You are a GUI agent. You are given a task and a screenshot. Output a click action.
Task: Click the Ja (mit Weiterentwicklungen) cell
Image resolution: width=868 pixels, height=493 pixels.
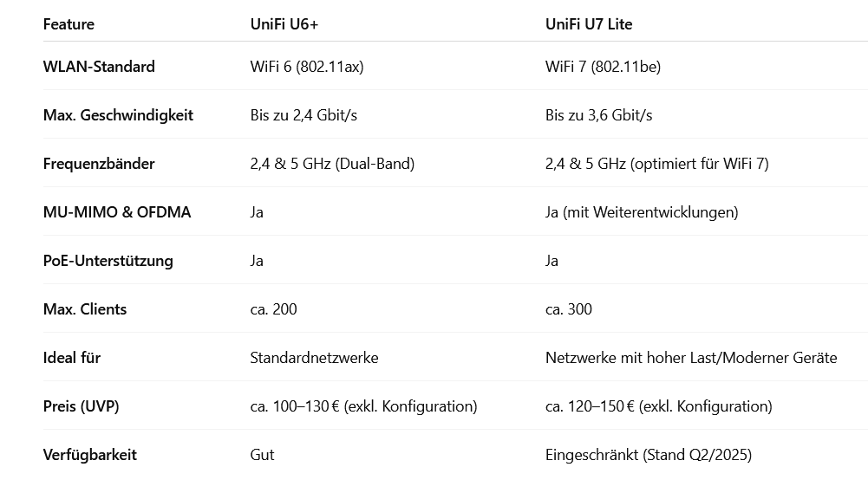coord(642,212)
